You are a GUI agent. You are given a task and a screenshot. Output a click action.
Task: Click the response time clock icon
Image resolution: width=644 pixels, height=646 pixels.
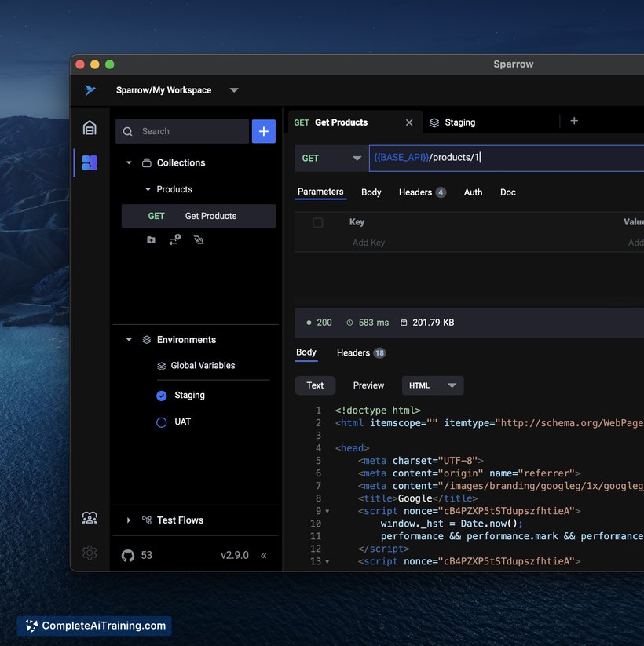pos(349,323)
